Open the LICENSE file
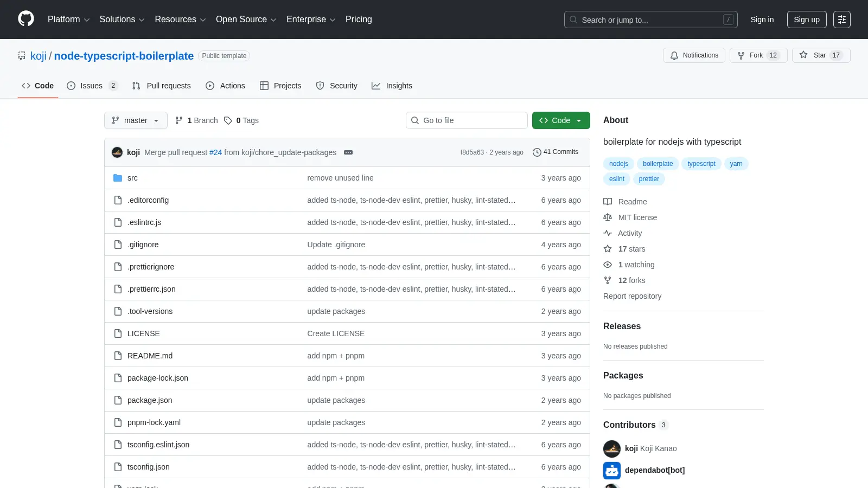The image size is (868, 488). coord(144,333)
